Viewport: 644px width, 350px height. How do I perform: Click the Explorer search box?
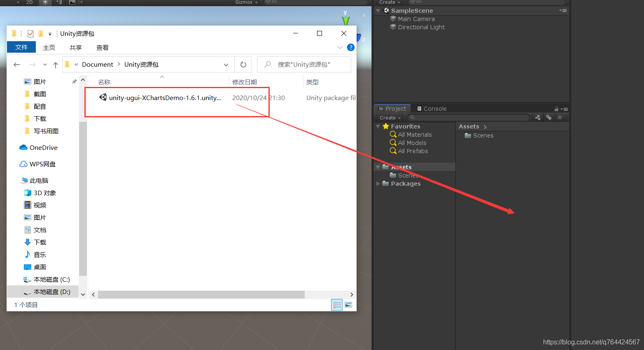304,65
